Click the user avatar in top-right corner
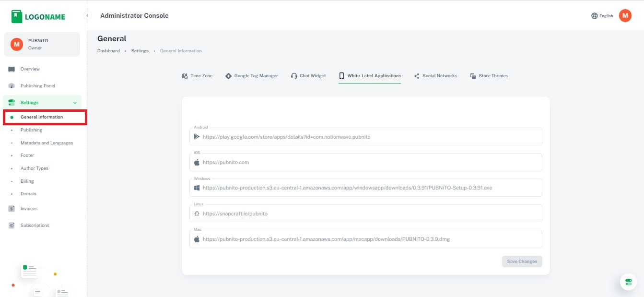The image size is (644, 297). click(625, 16)
